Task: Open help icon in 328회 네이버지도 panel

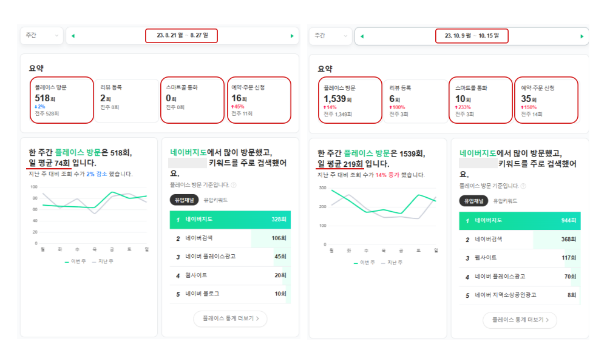Action: (x=234, y=186)
